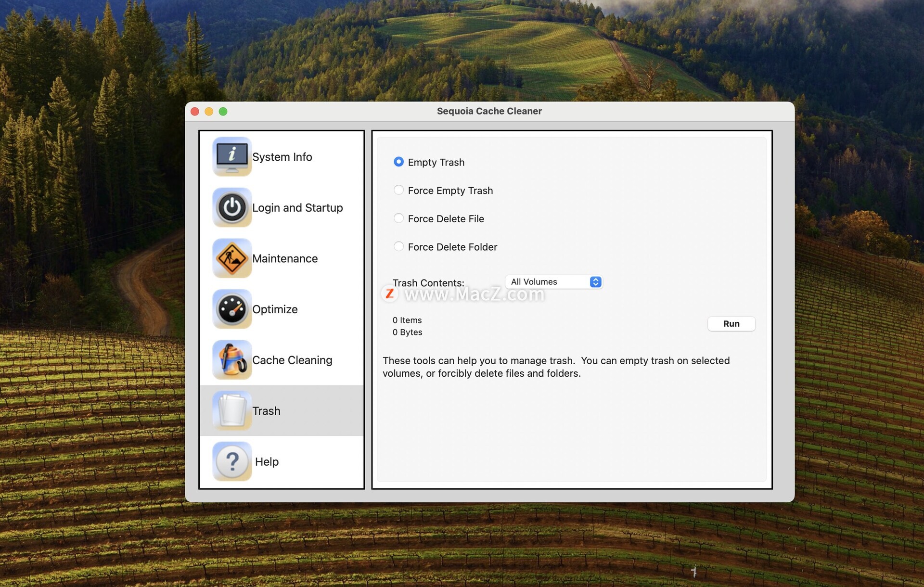Select the Force Delete File radio button
924x587 pixels.
(398, 218)
